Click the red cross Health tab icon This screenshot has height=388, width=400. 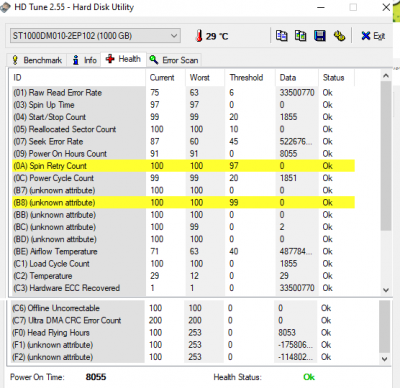click(x=110, y=59)
